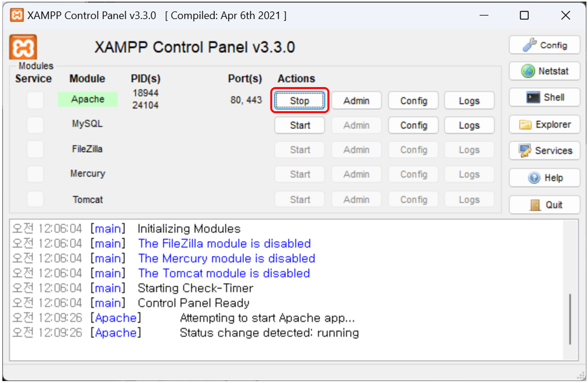Click 'Starting Check-Timer' log line

point(195,288)
